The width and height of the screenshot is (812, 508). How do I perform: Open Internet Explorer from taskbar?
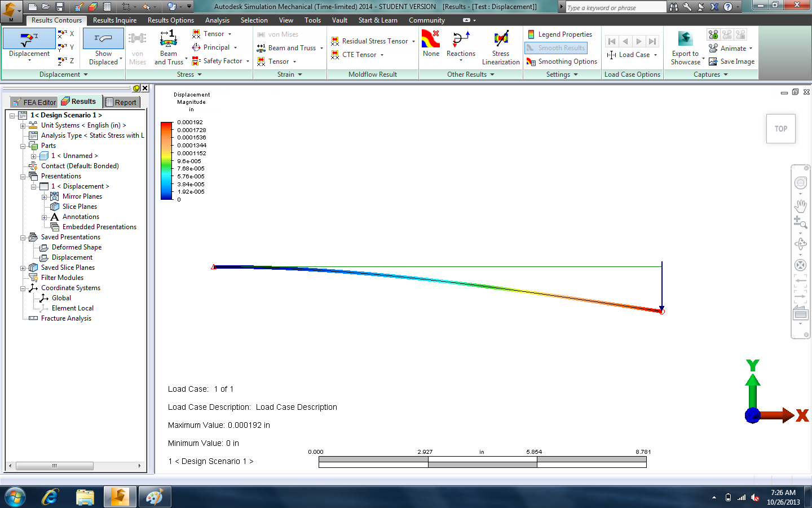(50, 497)
